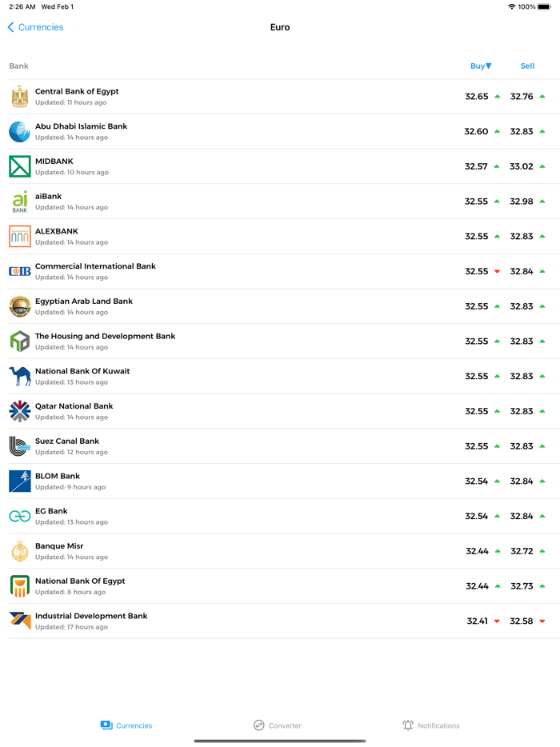
Task: Go back to Currencies list
Action: pos(36,27)
